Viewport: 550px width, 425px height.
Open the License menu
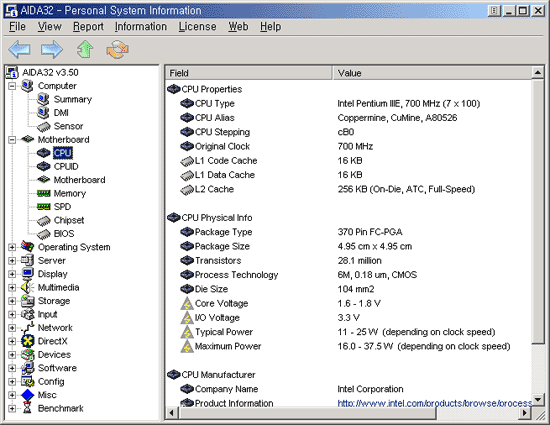[197, 27]
